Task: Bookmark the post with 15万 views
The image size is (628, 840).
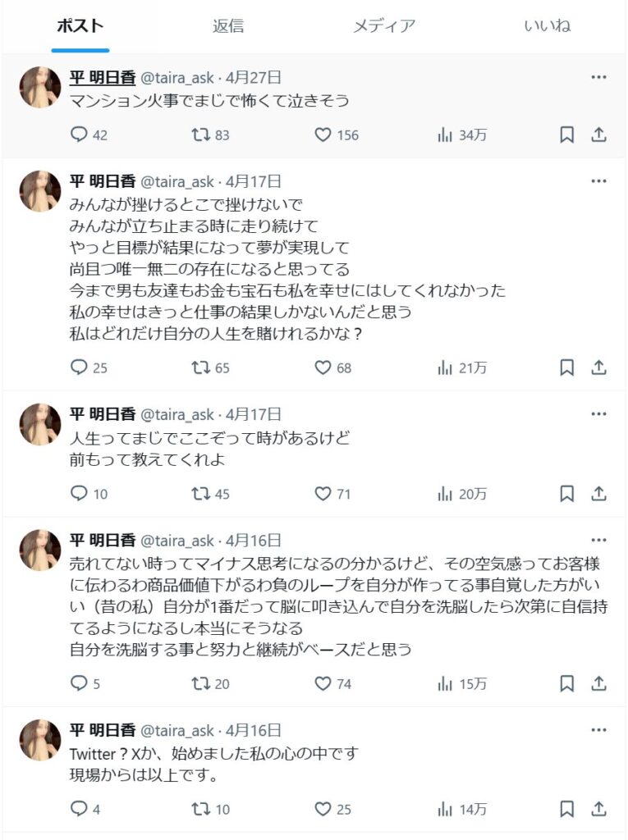Action: pos(567,683)
